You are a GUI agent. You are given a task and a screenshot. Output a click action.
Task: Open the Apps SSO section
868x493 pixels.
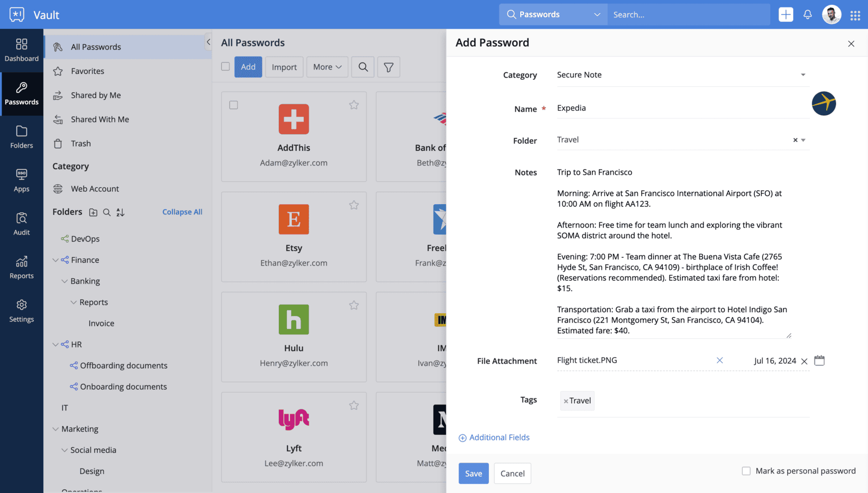pos(22,181)
